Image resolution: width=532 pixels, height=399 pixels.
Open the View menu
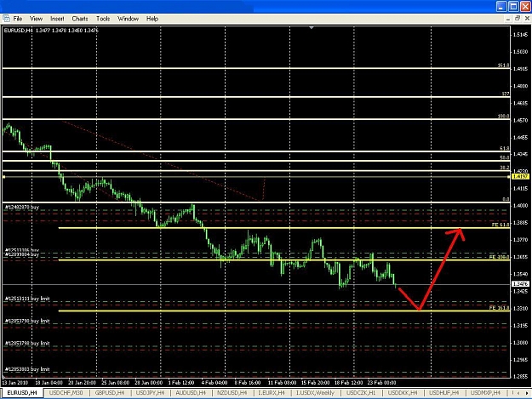tap(36, 19)
